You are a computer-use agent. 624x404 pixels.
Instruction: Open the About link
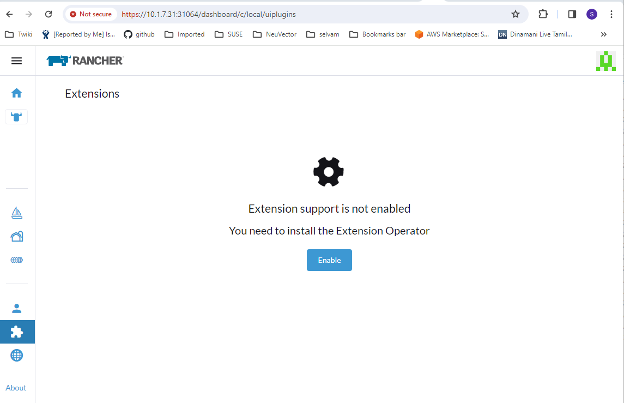(x=16, y=387)
